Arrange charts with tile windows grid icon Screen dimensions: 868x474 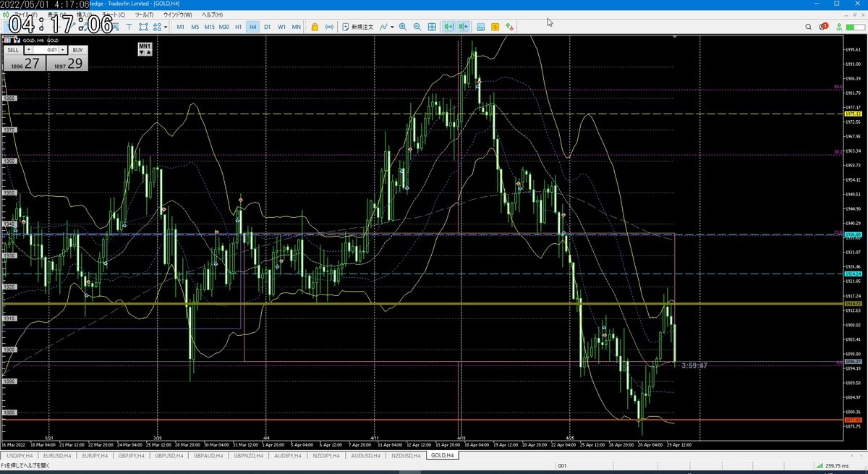pos(432,27)
